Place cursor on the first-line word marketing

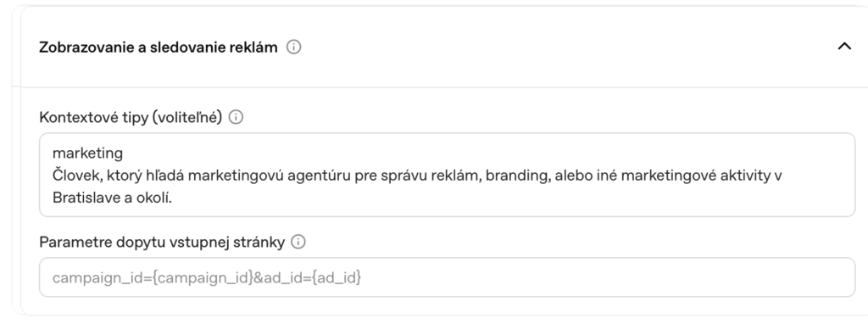[x=87, y=153]
